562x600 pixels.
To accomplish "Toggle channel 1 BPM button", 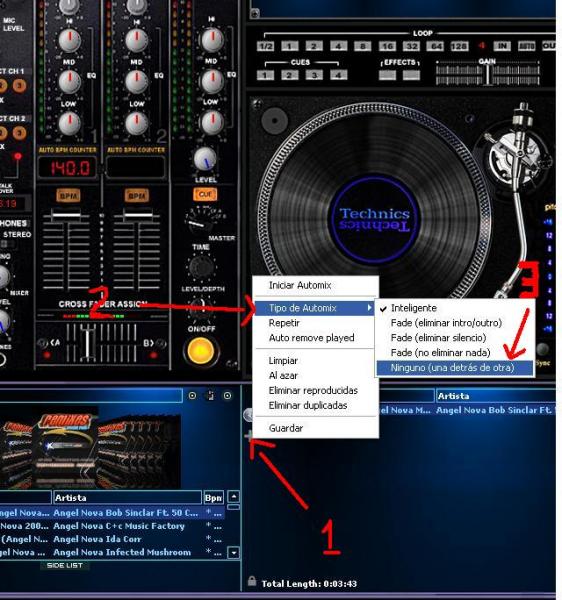I will [69, 196].
